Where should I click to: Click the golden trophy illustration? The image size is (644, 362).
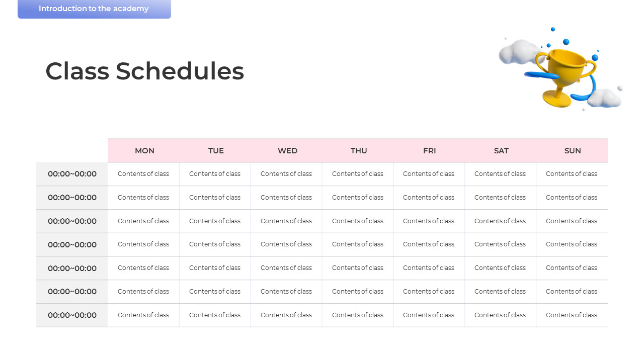(562, 75)
